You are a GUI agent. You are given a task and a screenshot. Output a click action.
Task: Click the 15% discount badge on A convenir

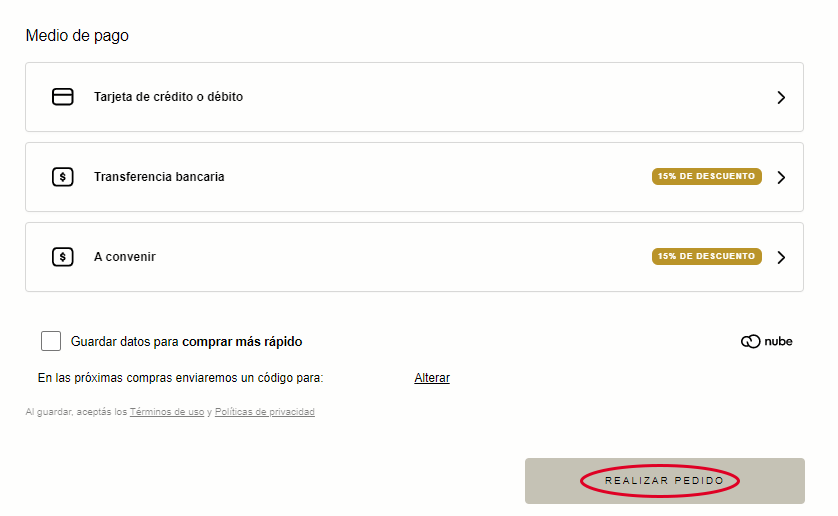[x=706, y=257]
